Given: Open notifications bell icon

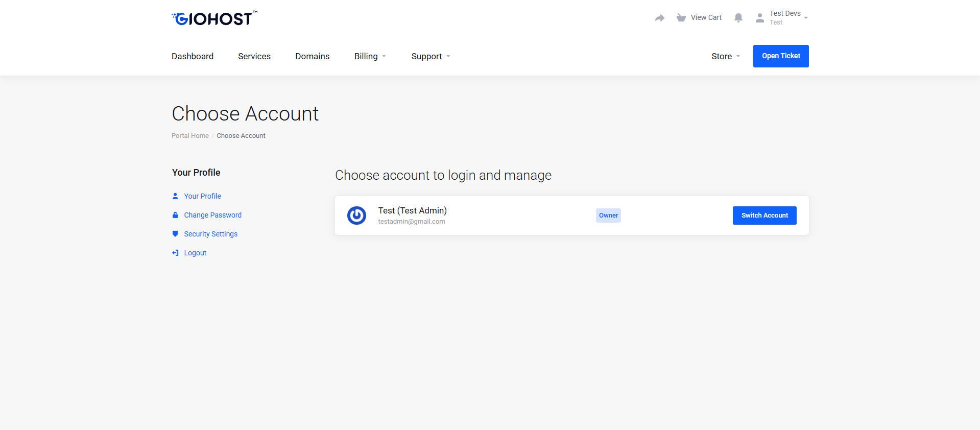Looking at the screenshot, I should [738, 18].
